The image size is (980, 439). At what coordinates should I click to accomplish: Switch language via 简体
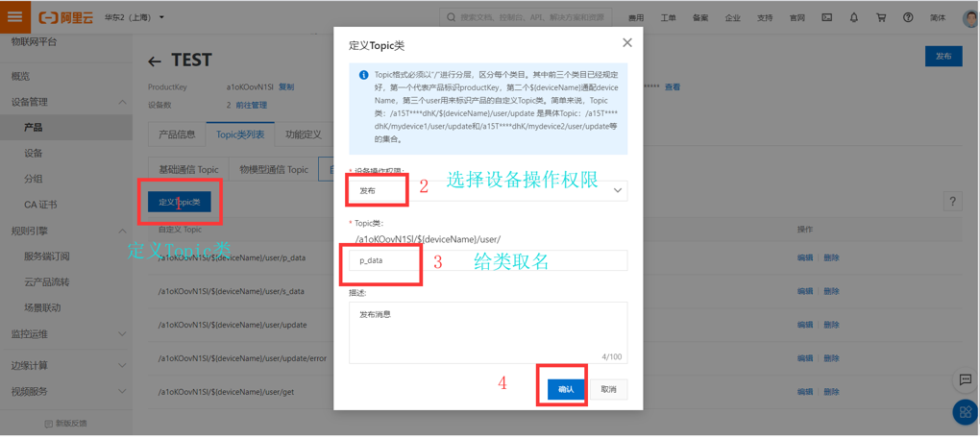pos(938,17)
